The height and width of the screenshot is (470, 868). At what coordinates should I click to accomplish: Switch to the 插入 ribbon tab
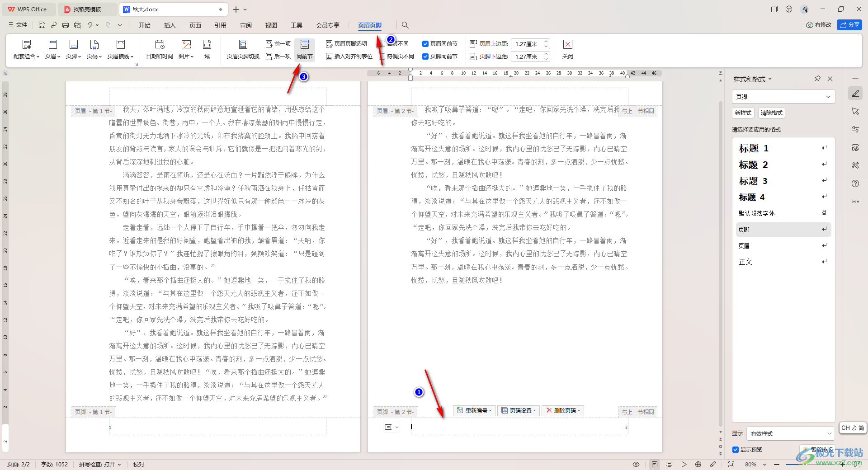point(170,25)
